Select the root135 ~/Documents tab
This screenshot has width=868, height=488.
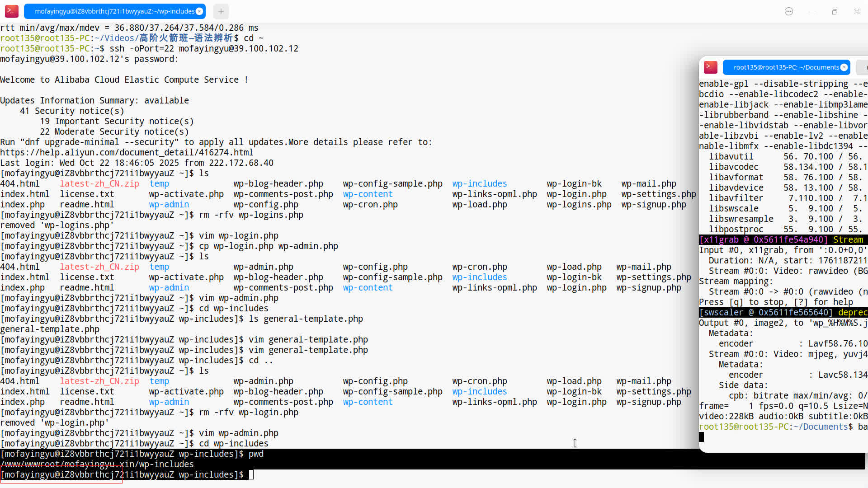(x=784, y=67)
